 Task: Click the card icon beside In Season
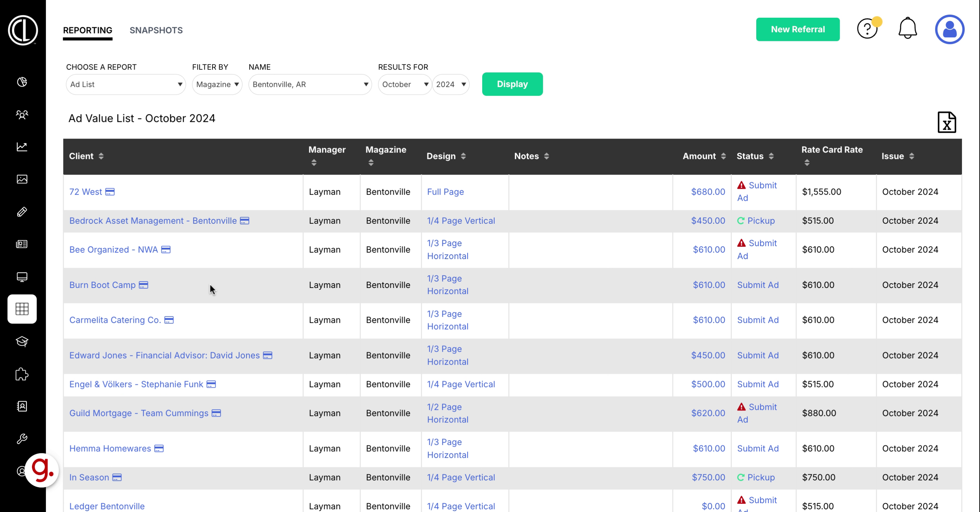click(x=117, y=477)
